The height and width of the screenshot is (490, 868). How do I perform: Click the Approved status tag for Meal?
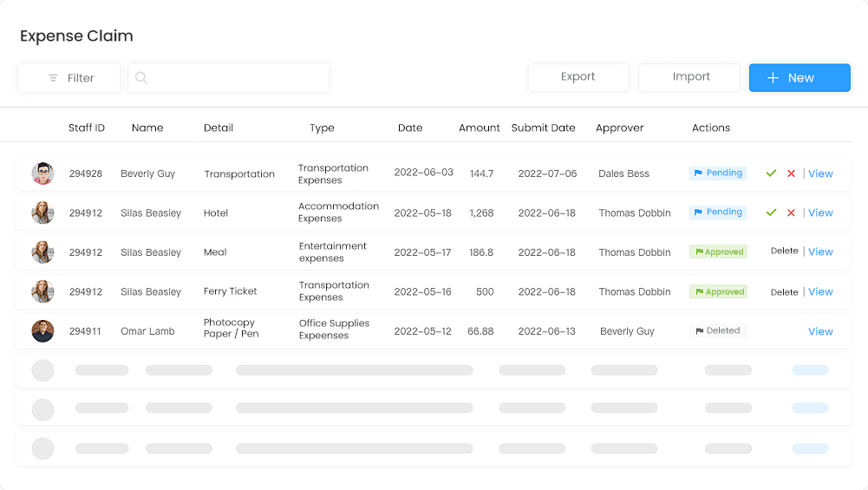[x=719, y=252]
